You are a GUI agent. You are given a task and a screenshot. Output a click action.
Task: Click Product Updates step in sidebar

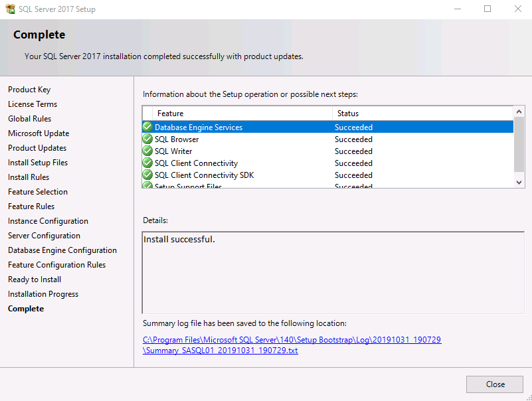click(37, 148)
